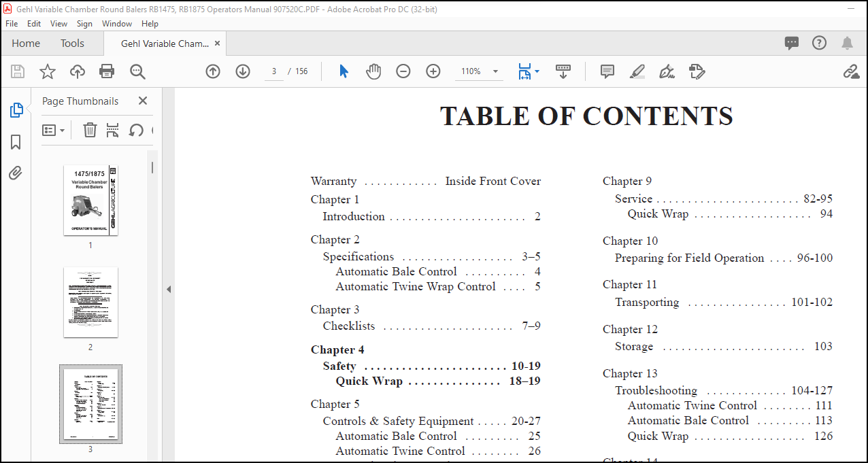Viewport: 868px width, 463px height.
Task: Share a link using the link-person icon
Action: pos(851,71)
